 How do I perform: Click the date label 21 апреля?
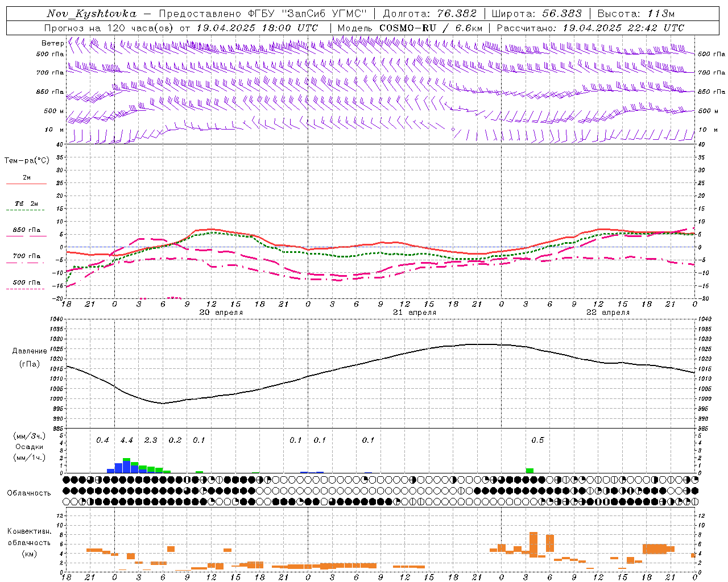415,313
